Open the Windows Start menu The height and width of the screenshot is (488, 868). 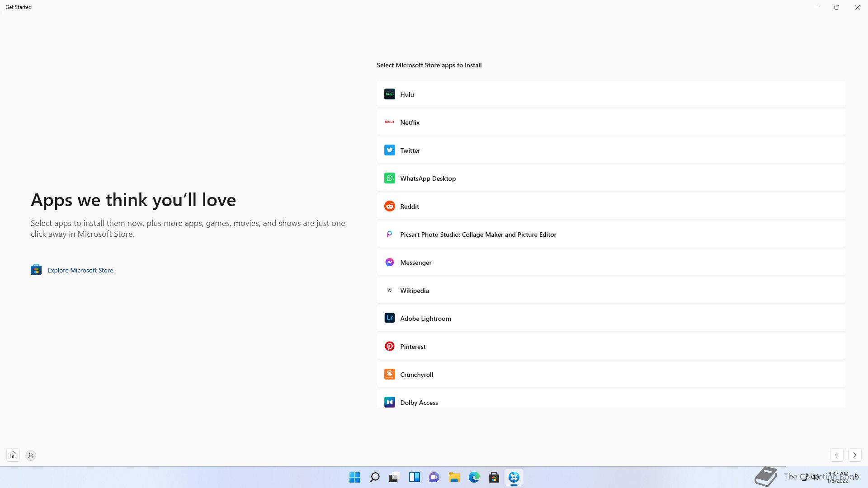pos(354,477)
